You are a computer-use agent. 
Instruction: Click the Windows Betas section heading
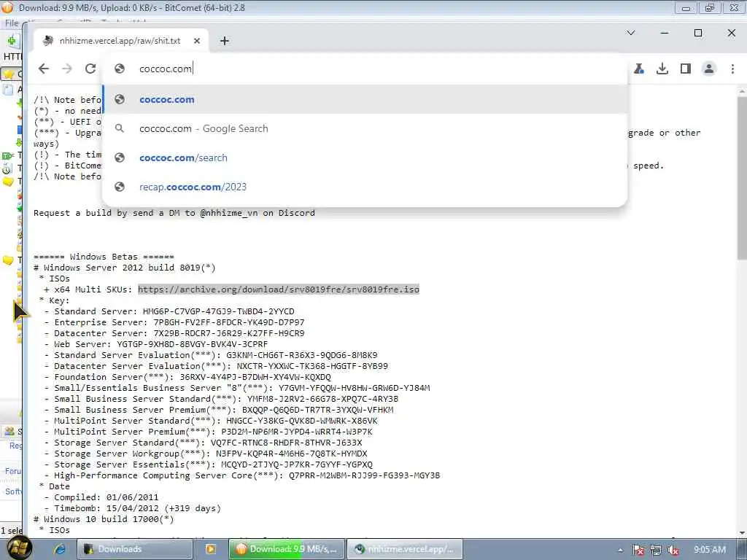tap(104, 257)
